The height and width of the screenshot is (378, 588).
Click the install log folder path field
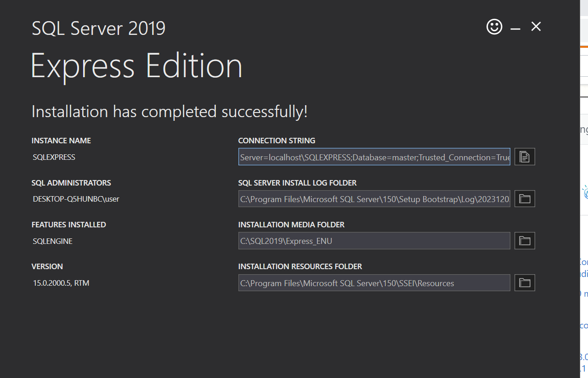tap(374, 199)
